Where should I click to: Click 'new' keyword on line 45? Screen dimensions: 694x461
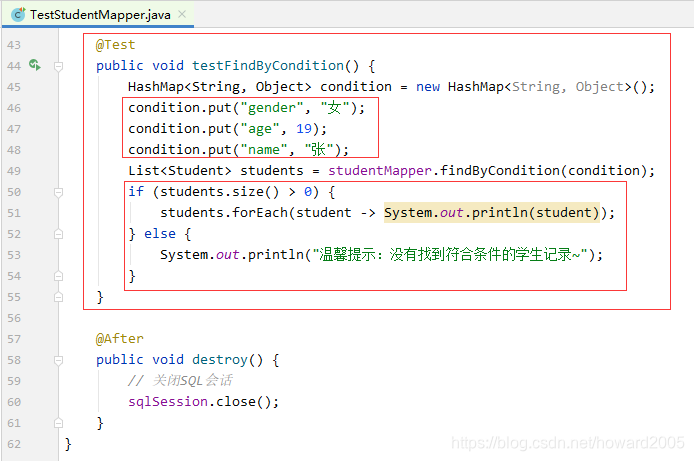(x=428, y=87)
